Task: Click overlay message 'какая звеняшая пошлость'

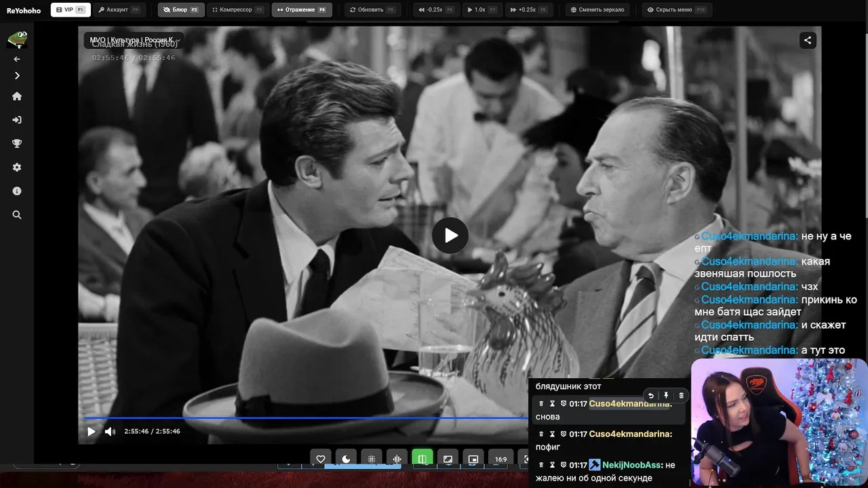Action: pos(762,267)
